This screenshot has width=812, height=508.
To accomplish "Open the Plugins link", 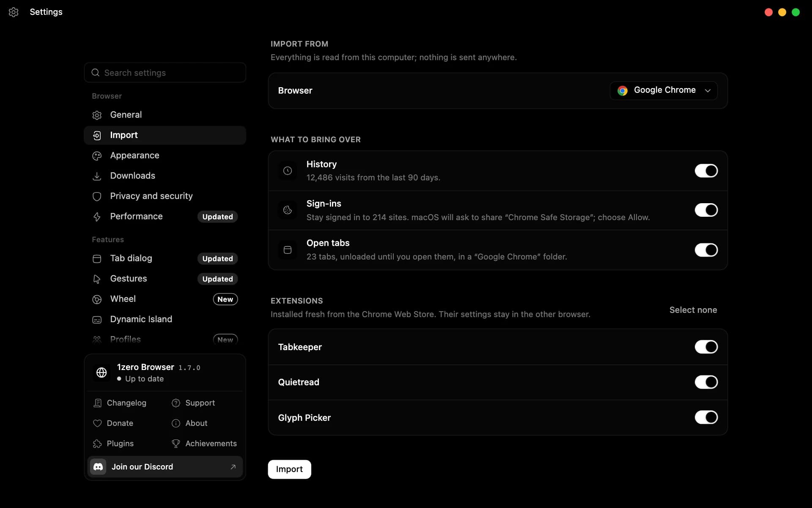I will coord(113,443).
